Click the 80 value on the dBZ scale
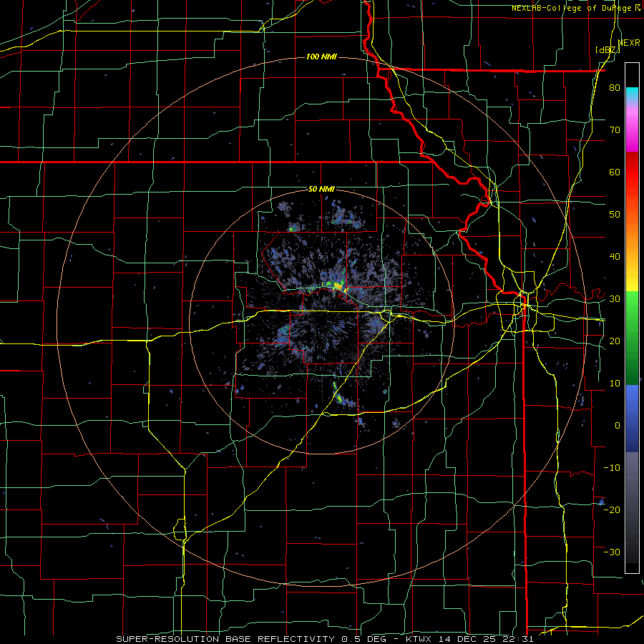 [615, 88]
